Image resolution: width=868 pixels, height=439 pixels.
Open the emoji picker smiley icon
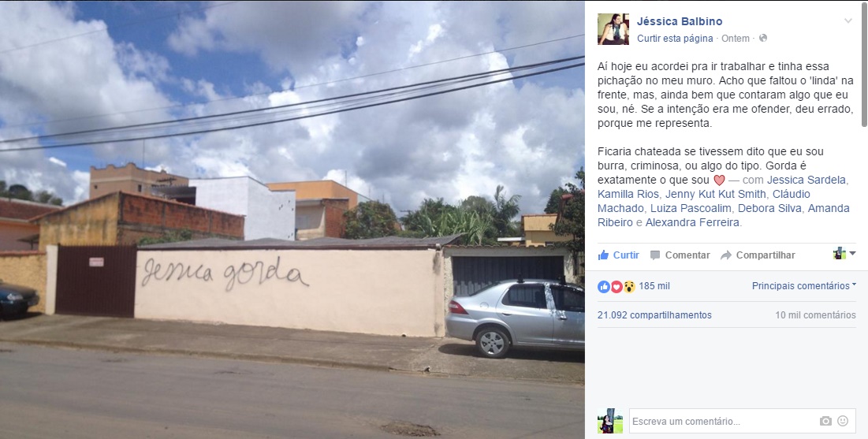pos(843,421)
